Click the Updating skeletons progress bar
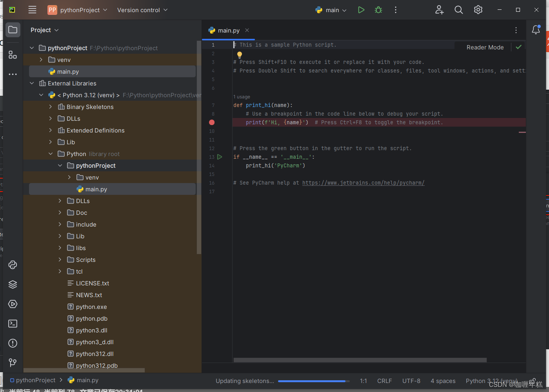Image resolution: width=549 pixels, height=392 pixels. pos(314,381)
